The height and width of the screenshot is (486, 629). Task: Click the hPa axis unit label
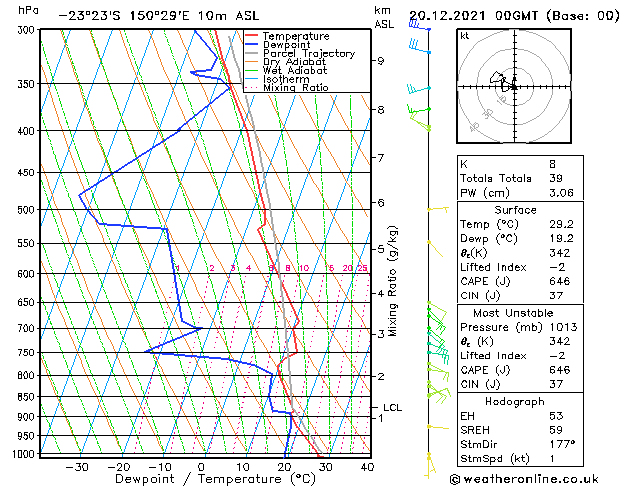[x=28, y=11]
